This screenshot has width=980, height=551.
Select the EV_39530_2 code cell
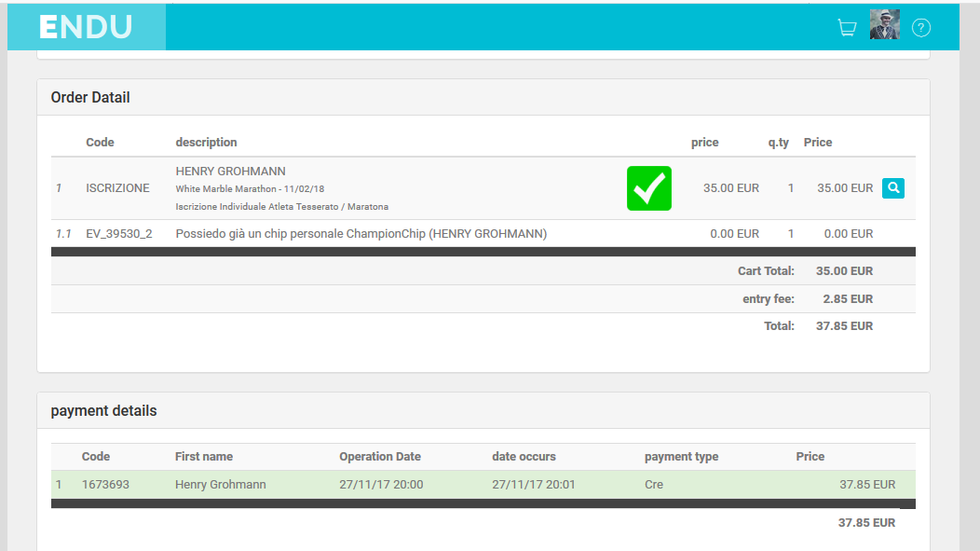tap(118, 234)
